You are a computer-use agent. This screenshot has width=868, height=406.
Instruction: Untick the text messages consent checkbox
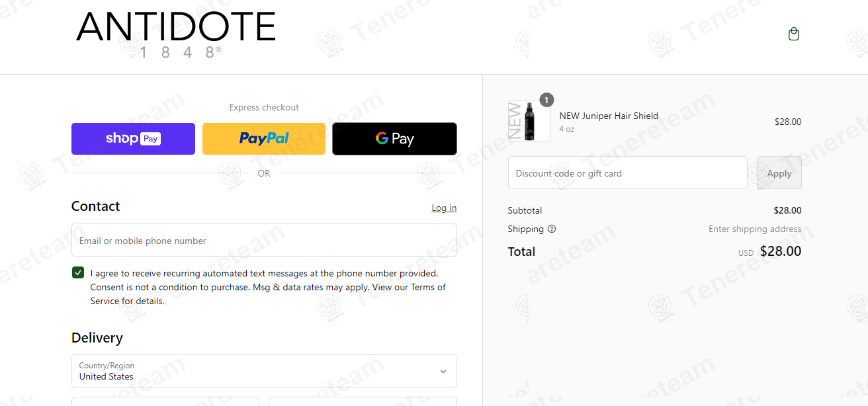coord(78,272)
